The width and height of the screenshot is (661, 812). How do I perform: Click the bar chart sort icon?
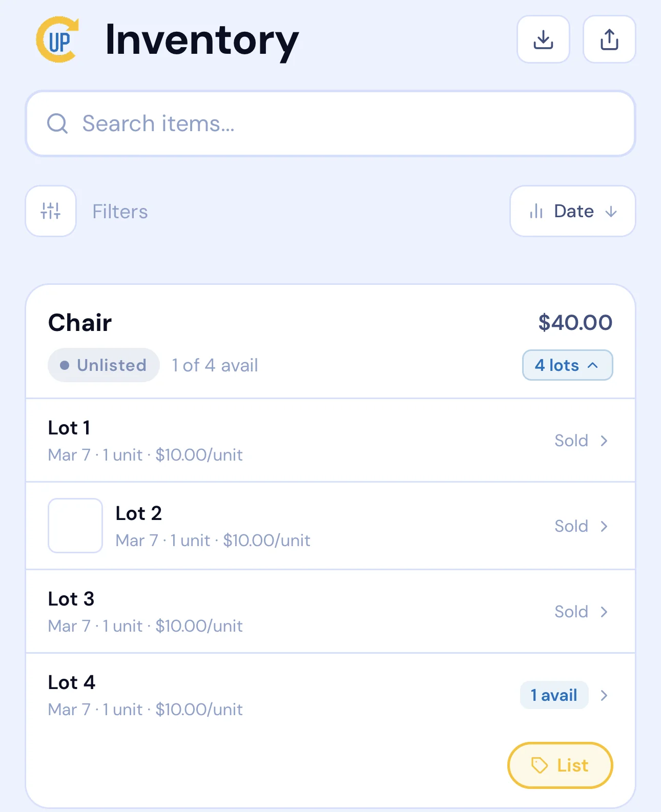[x=536, y=212]
